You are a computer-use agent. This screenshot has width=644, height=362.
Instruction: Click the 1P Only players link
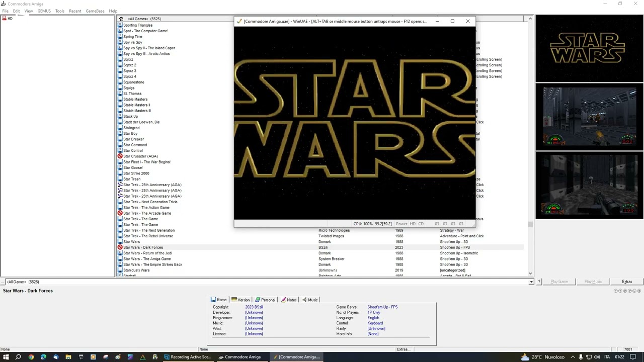click(x=374, y=312)
